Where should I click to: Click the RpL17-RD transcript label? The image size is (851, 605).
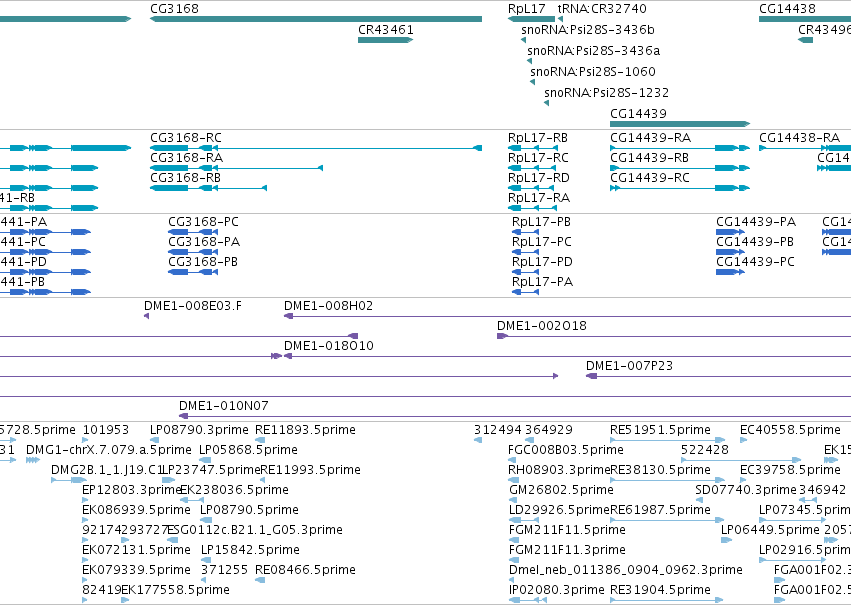(539, 178)
